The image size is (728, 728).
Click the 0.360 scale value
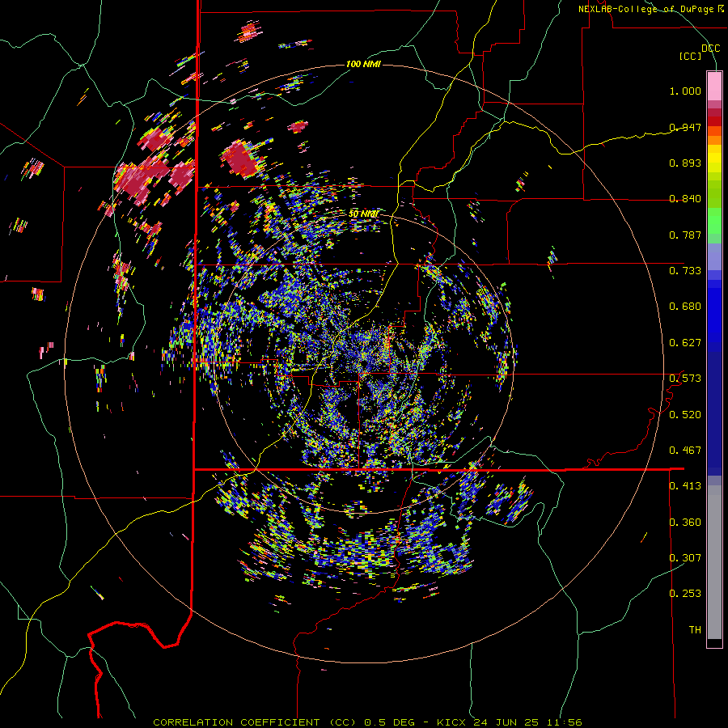click(x=685, y=523)
